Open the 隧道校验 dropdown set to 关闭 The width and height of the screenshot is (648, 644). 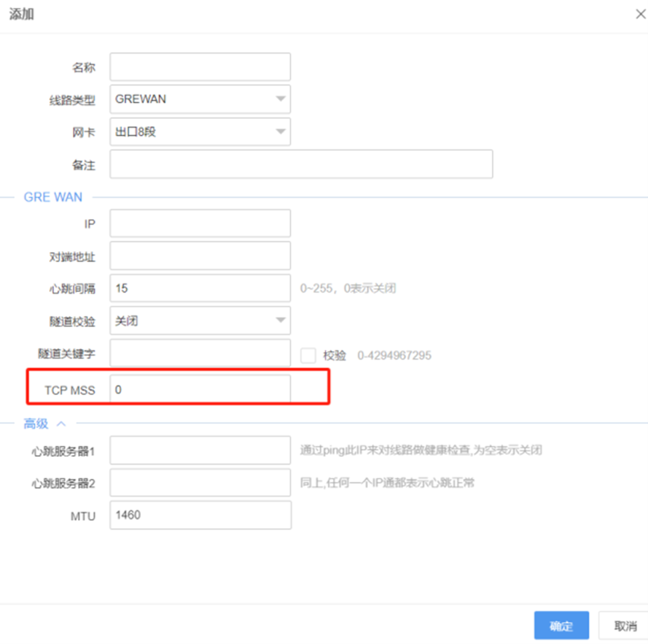(200, 320)
